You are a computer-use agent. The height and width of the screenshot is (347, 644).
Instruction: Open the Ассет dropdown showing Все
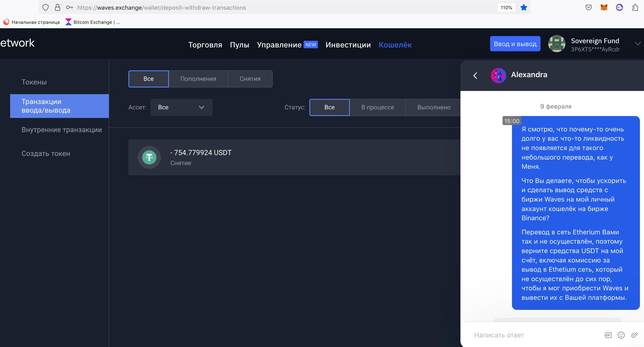[x=181, y=107]
